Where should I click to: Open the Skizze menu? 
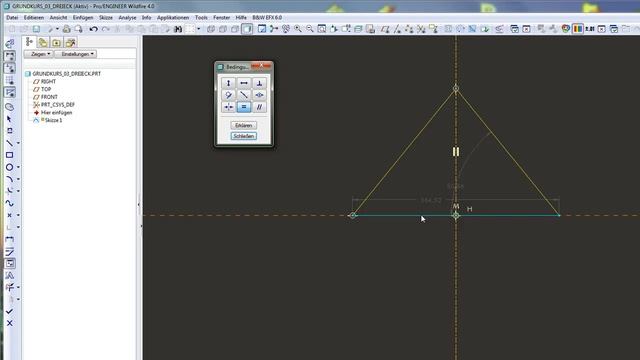point(106,18)
